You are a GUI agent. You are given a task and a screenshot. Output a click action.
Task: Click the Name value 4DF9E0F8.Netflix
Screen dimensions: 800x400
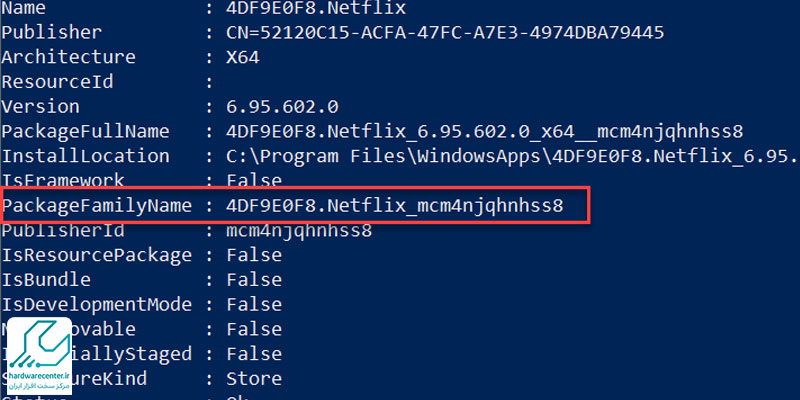click(316, 8)
